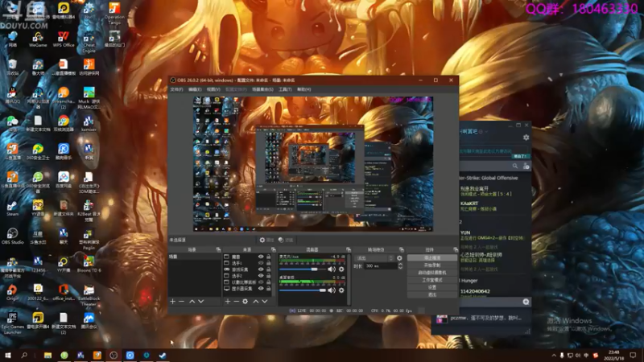
Task: Remove the selected source with minus icon
Action: coord(236,301)
